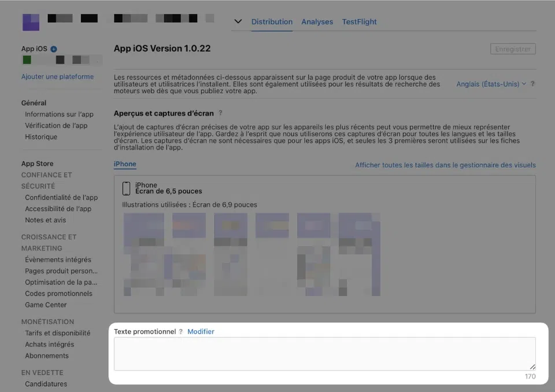Image resolution: width=555 pixels, height=392 pixels.
Task: Grab the promotional text box resize handle
Action: coord(532,367)
